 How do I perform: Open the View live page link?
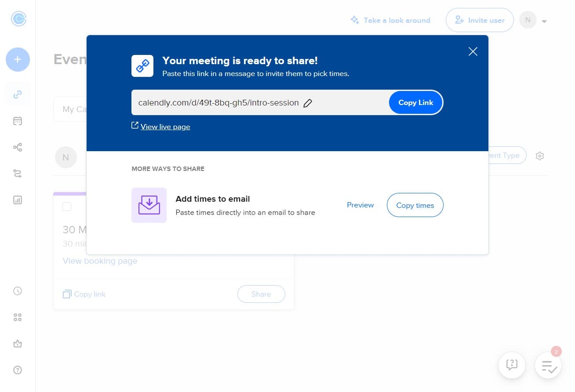pyautogui.click(x=165, y=127)
